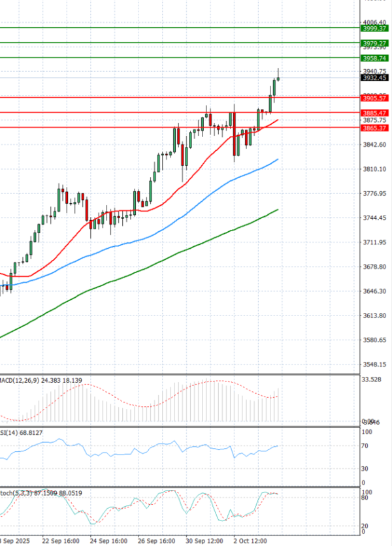Click the 22 Sep 16:00 time axis label
Image resolution: width=392 pixels, height=546 pixels.
[x=62, y=541]
